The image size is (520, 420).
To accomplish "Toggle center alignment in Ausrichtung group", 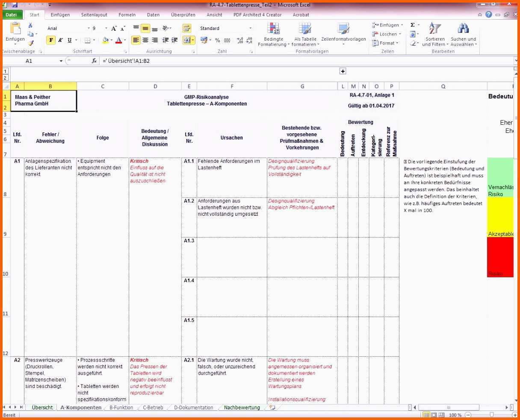I will click(145, 40).
